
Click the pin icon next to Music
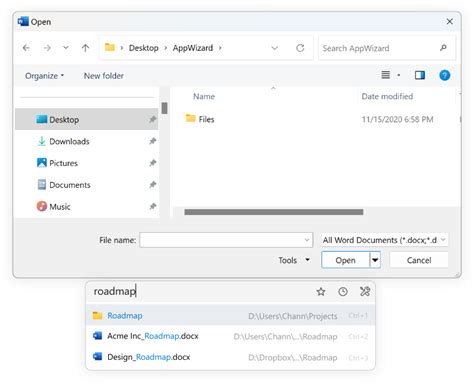click(x=152, y=207)
